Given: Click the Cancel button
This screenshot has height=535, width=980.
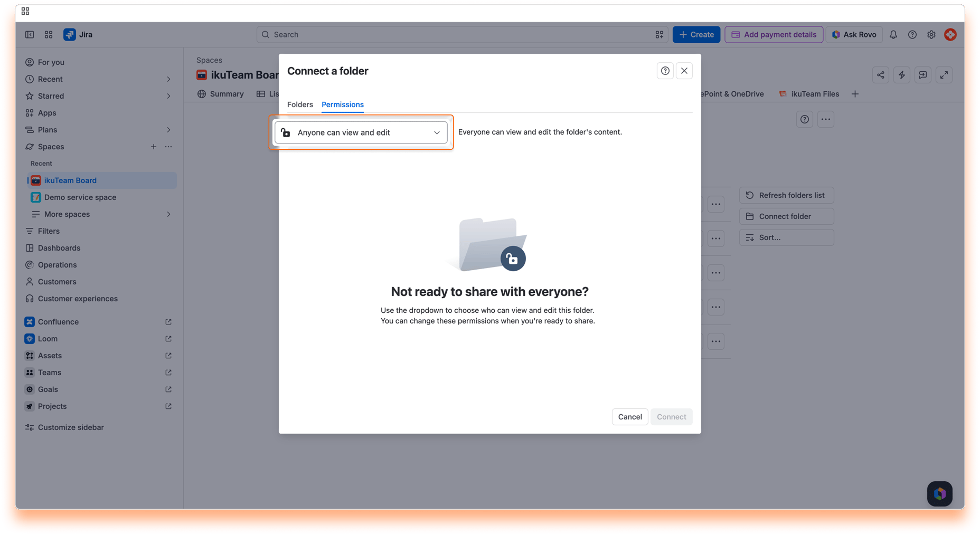Looking at the screenshot, I should tap(630, 417).
